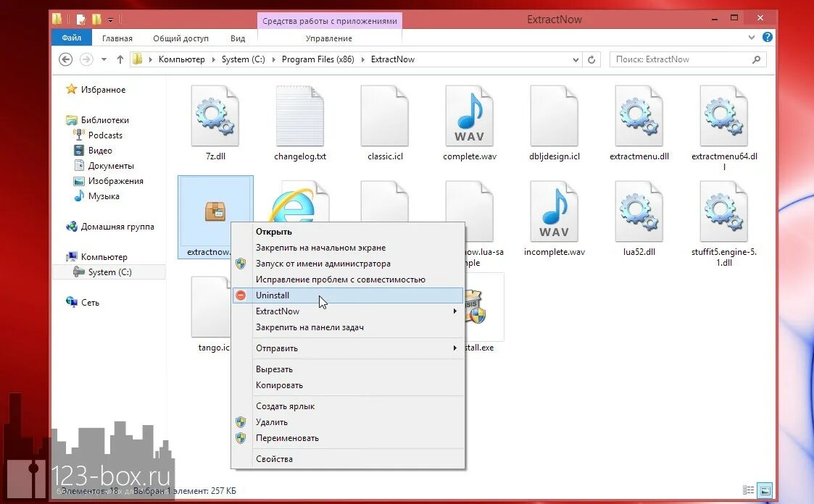Viewport: 814px width, 504px height.
Task: Switch to details view layout icon
Action: pyautogui.click(x=748, y=490)
